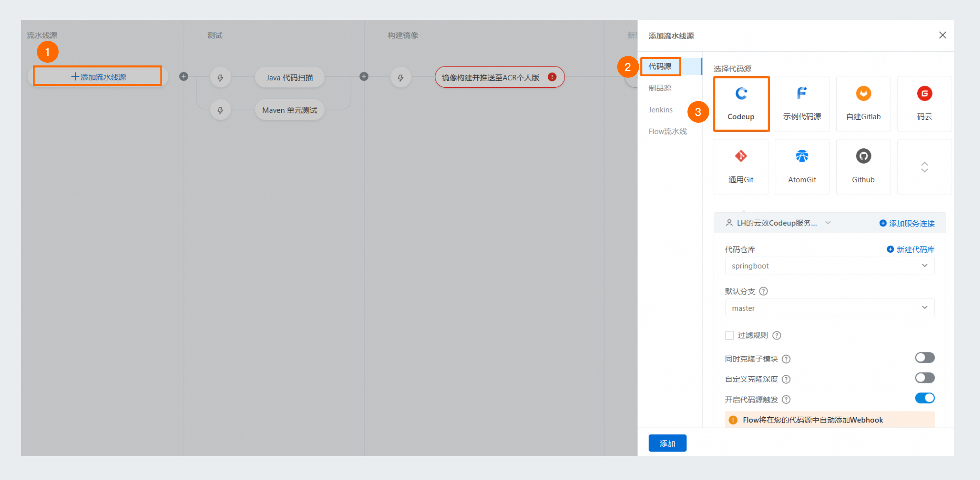Image resolution: width=980 pixels, height=480 pixels.
Task: Select the AtomGit source icon
Action: [802, 156]
